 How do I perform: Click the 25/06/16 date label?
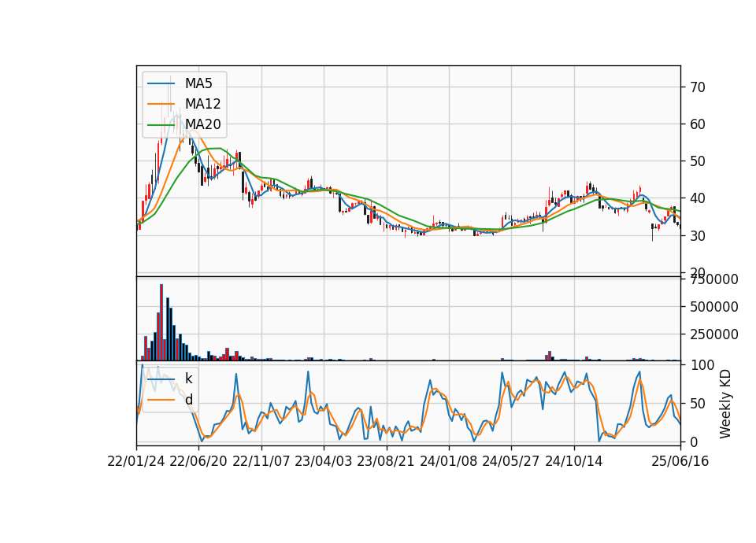tap(680, 461)
